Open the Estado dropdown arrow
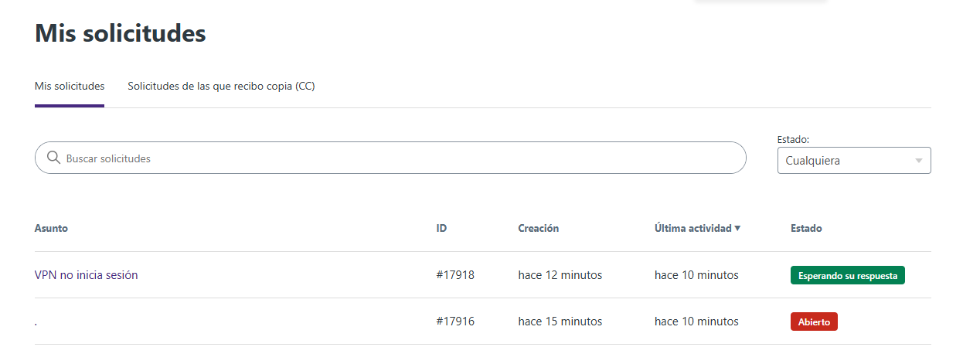 coord(918,161)
